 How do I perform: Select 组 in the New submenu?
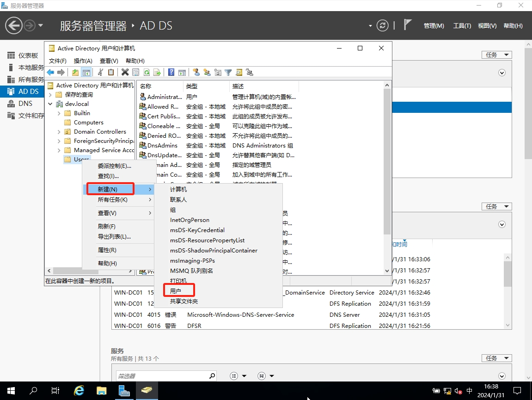click(x=173, y=210)
